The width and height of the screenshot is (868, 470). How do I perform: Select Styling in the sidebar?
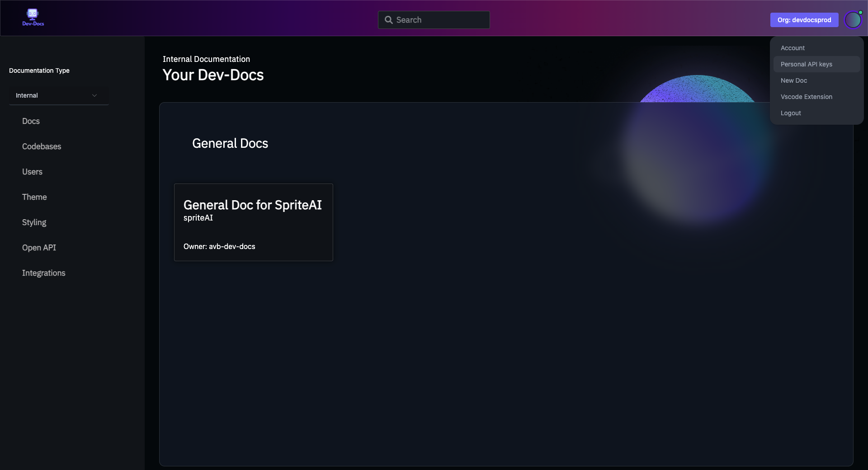point(34,222)
